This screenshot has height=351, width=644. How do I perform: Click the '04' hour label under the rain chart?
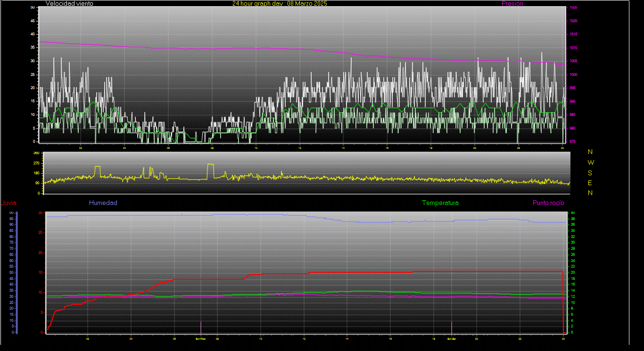(131, 338)
